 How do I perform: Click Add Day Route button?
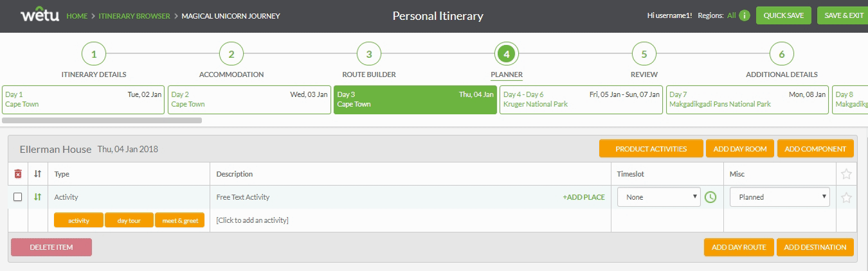[739, 247]
